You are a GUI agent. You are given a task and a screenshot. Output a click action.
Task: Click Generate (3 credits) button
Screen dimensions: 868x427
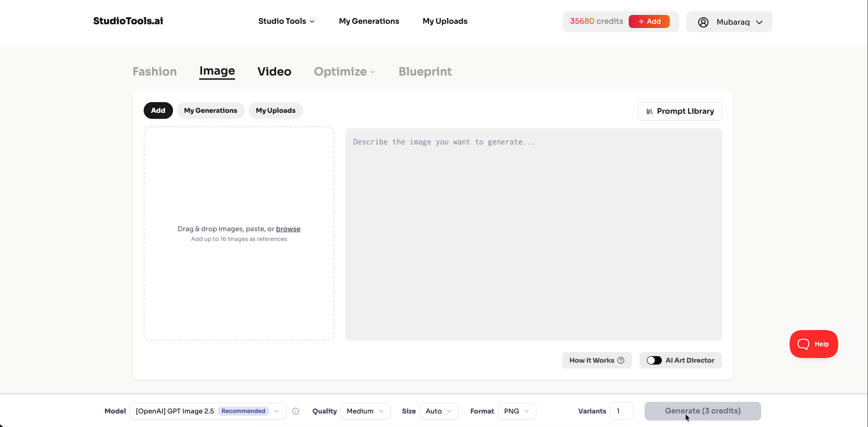pyautogui.click(x=703, y=411)
